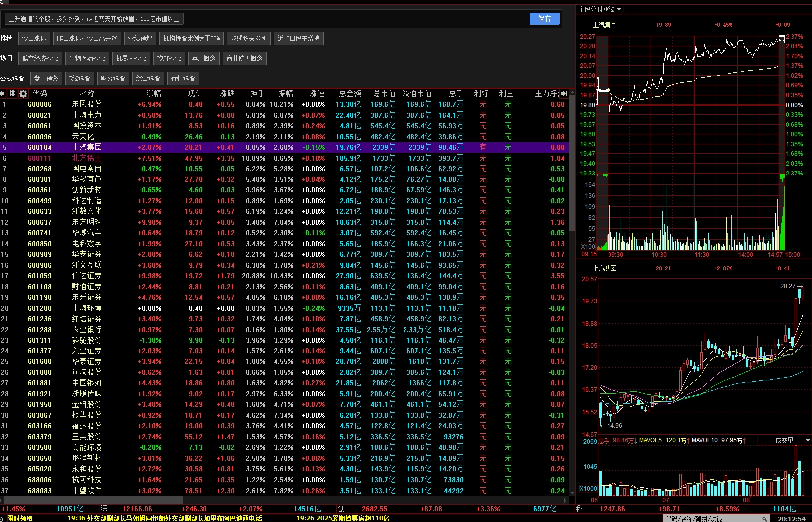Screen dimensions: 812x522
Task: Switch to 行情选股 tab
Action: pyautogui.click(x=183, y=78)
